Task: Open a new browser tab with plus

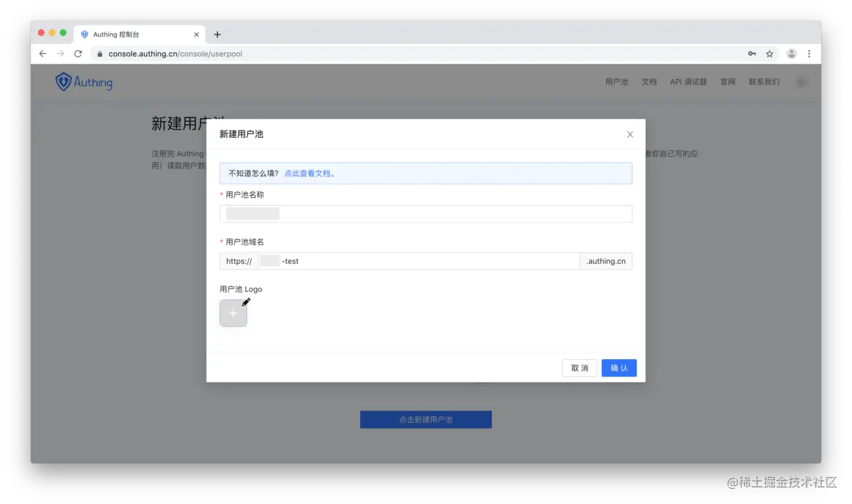Action: [217, 34]
